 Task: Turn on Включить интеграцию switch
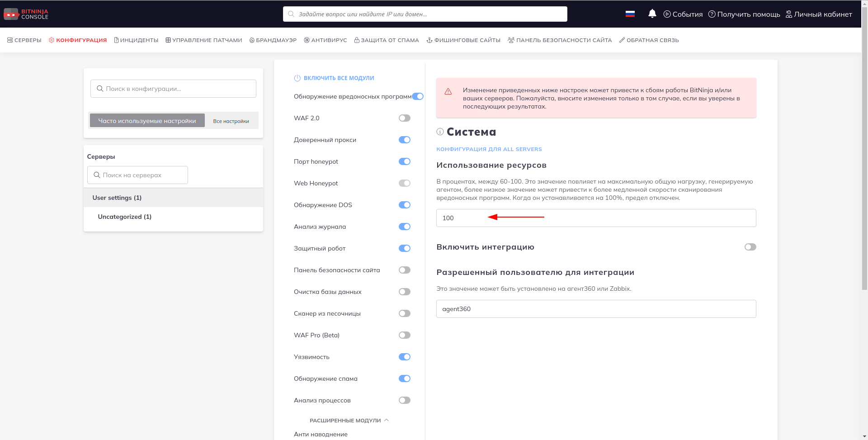[750, 247]
